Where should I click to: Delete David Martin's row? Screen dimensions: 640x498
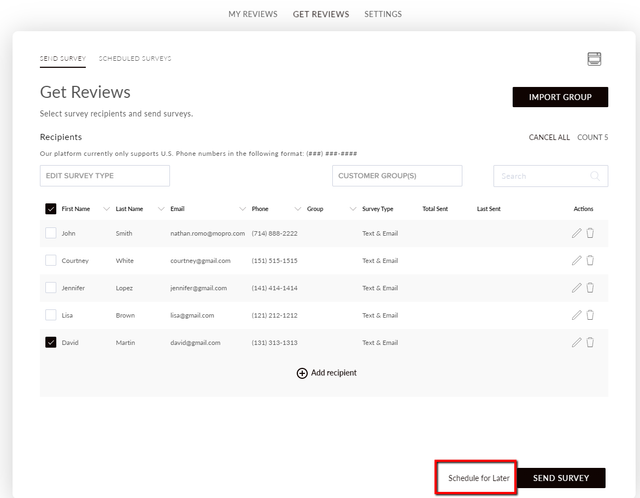tap(590, 342)
